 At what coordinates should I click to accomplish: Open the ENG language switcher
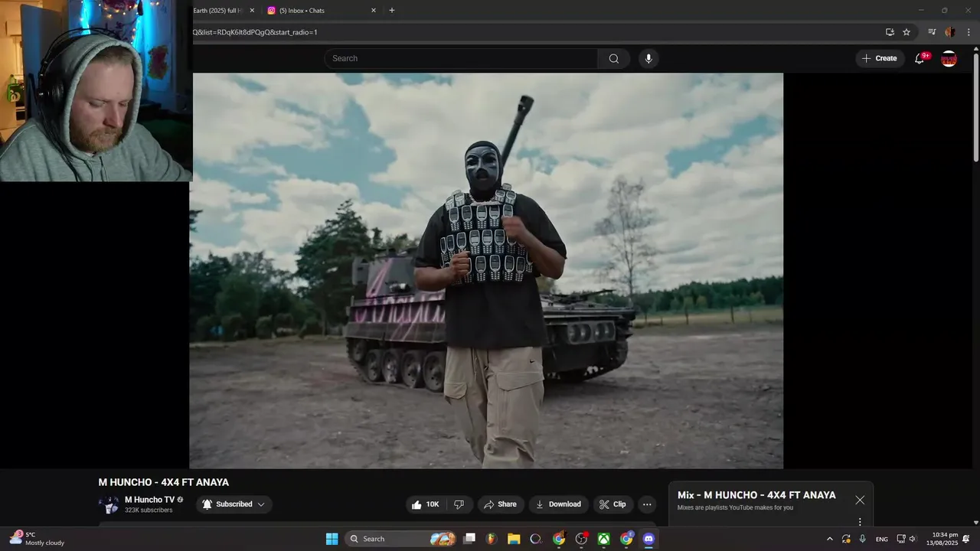click(882, 539)
